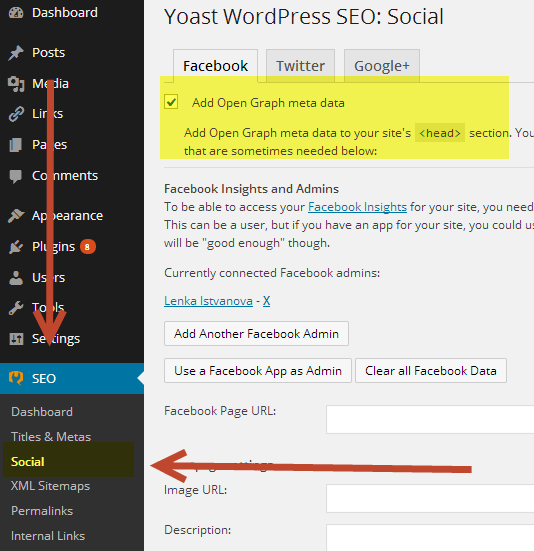Switch to the Facebook tab

(215, 66)
